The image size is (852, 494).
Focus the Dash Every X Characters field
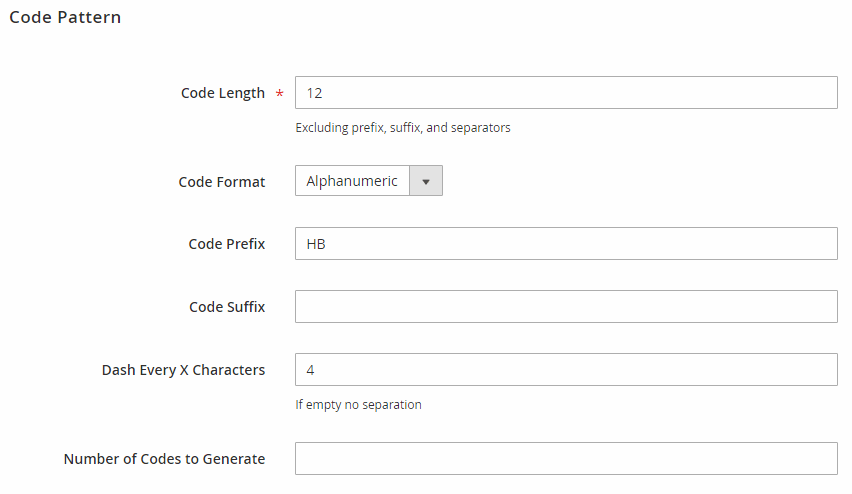566,370
